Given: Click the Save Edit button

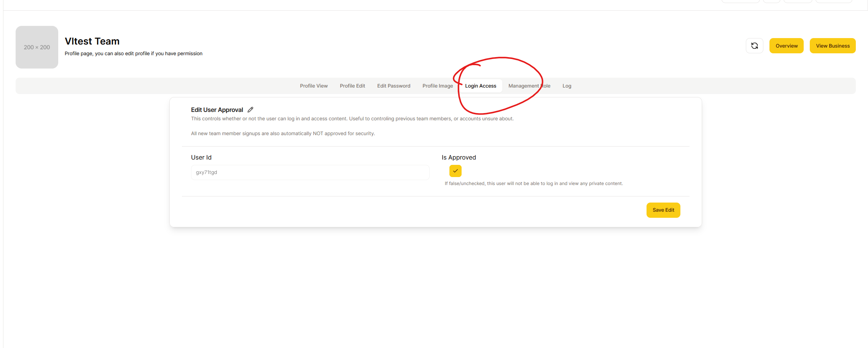Looking at the screenshot, I should (663, 210).
